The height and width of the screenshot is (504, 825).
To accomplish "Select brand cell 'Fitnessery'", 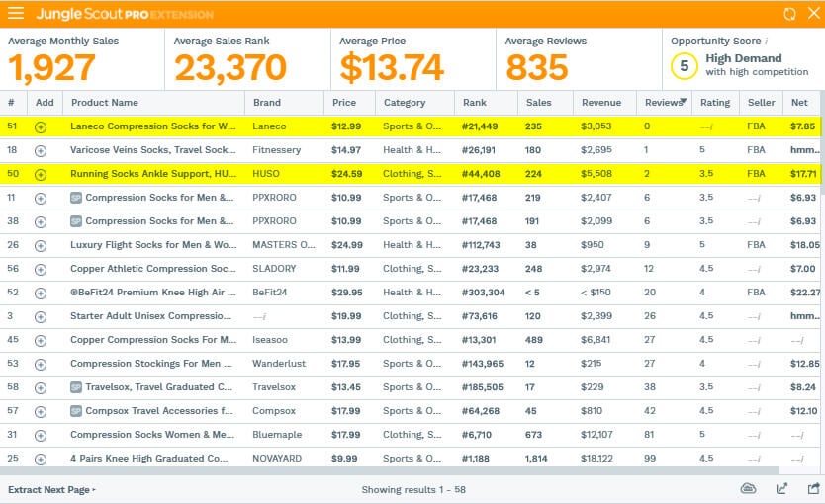I will 276,150.
